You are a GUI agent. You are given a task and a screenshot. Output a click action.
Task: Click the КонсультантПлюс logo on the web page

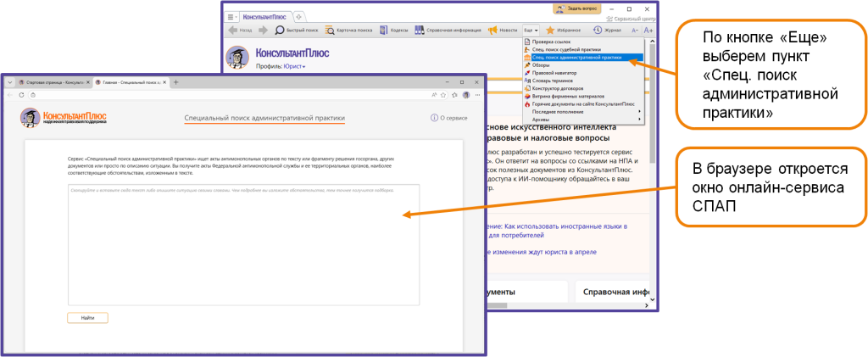64,117
